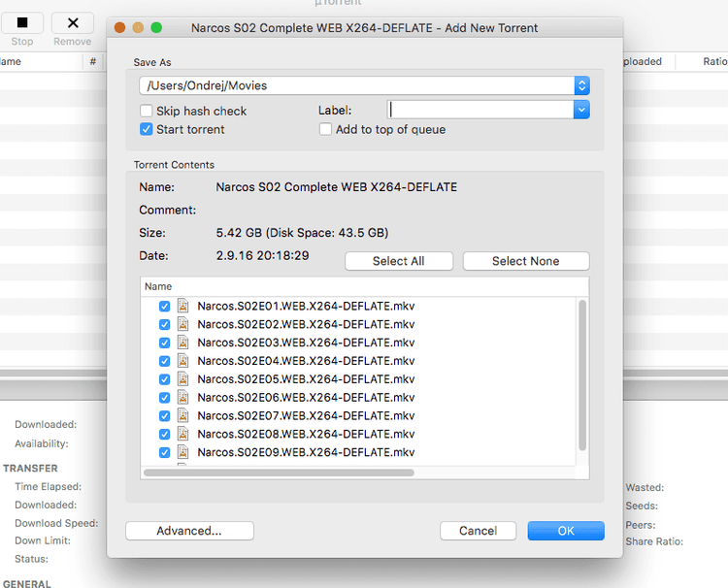This screenshot has height=588, width=728.
Task: Click file icon of Narcos.S02E05 mkv
Action: click(183, 379)
